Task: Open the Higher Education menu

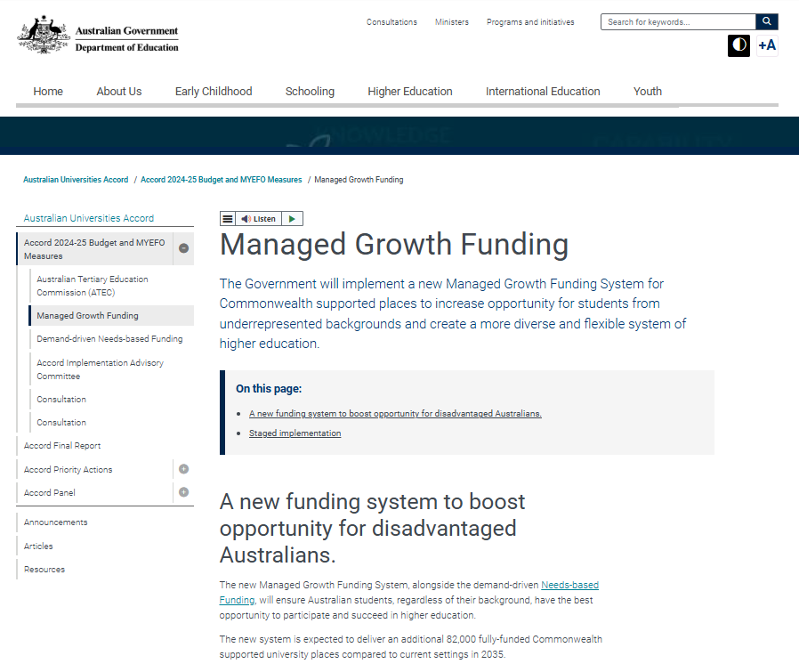Action: click(x=409, y=91)
